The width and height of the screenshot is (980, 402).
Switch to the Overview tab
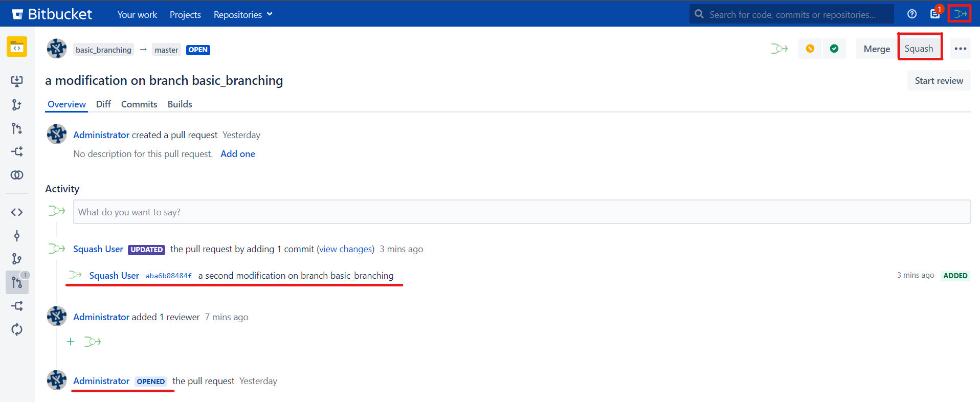click(x=66, y=104)
